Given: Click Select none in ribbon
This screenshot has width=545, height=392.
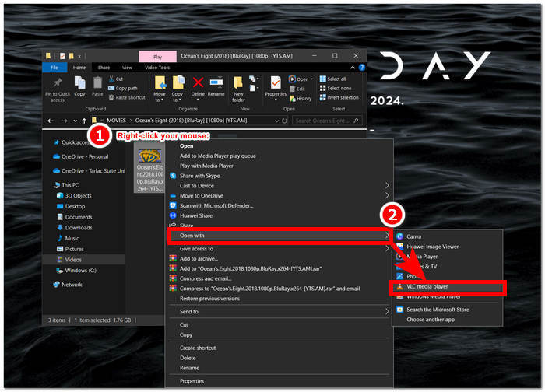Looking at the screenshot, I should pyautogui.click(x=336, y=88).
